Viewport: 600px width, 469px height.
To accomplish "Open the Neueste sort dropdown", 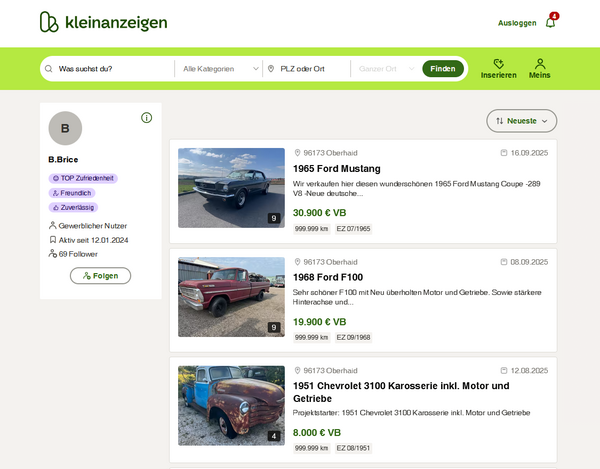I will pyautogui.click(x=522, y=121).
